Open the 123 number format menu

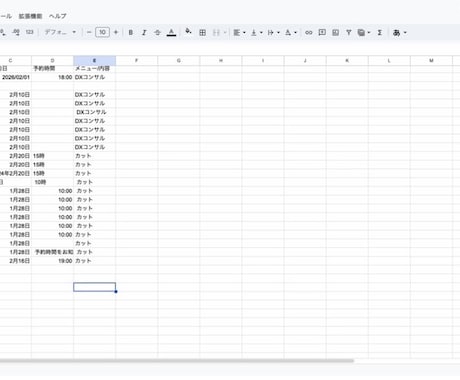30,32
